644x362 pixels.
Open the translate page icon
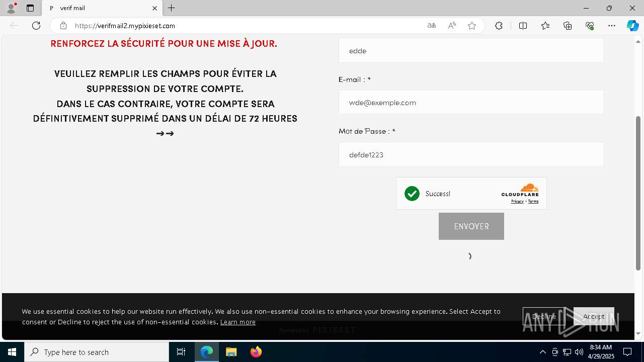pos(432,26)
